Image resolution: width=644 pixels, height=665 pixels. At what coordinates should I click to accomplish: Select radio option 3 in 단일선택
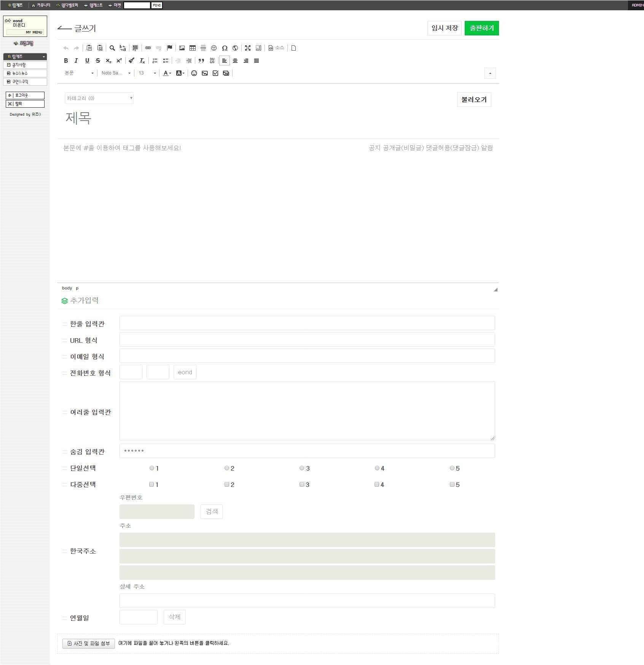click(x=302, y=468)
